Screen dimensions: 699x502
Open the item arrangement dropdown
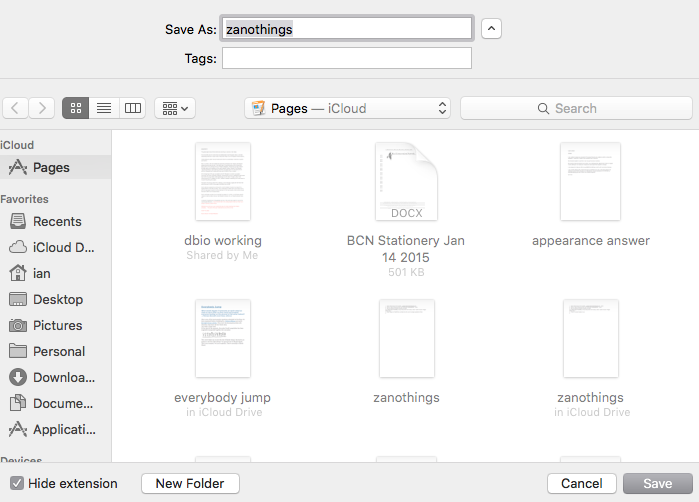point(175,108)
